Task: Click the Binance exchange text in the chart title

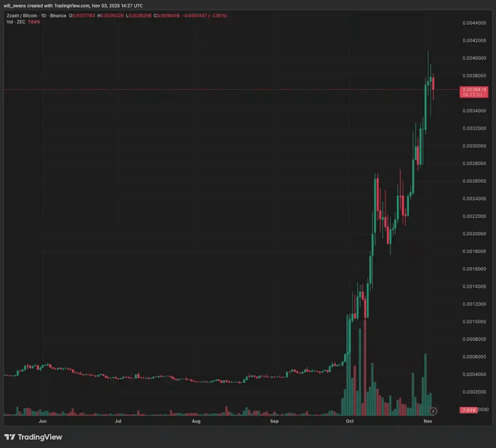Action: pos(58,16)
